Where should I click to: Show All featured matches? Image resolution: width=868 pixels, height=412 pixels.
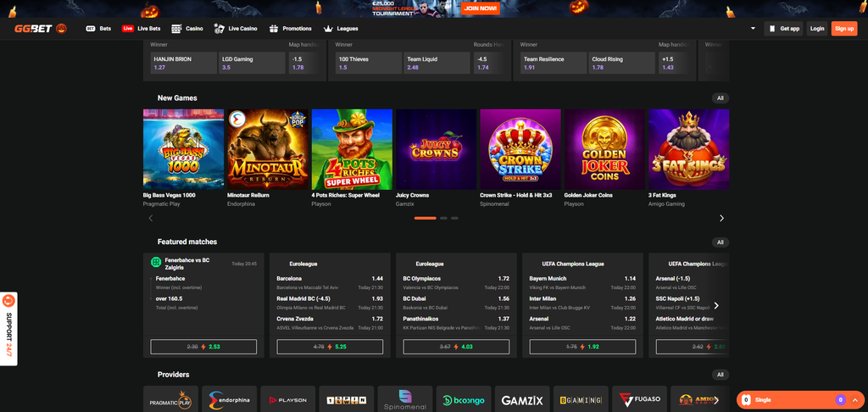pos(721,242)
